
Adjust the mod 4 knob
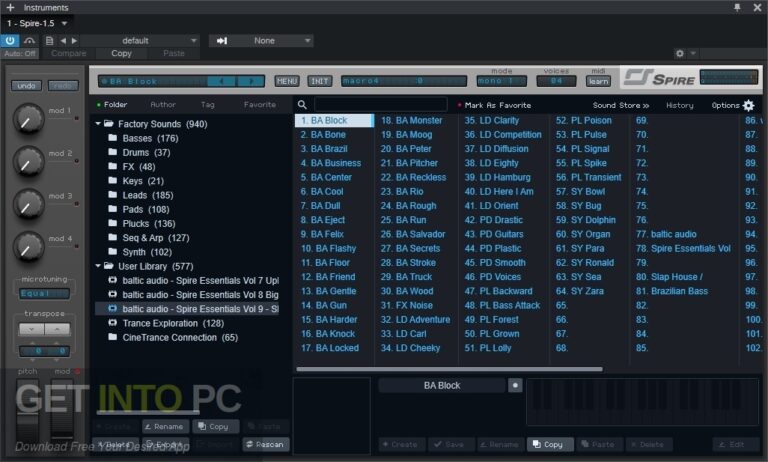click(x=28, y=246)
